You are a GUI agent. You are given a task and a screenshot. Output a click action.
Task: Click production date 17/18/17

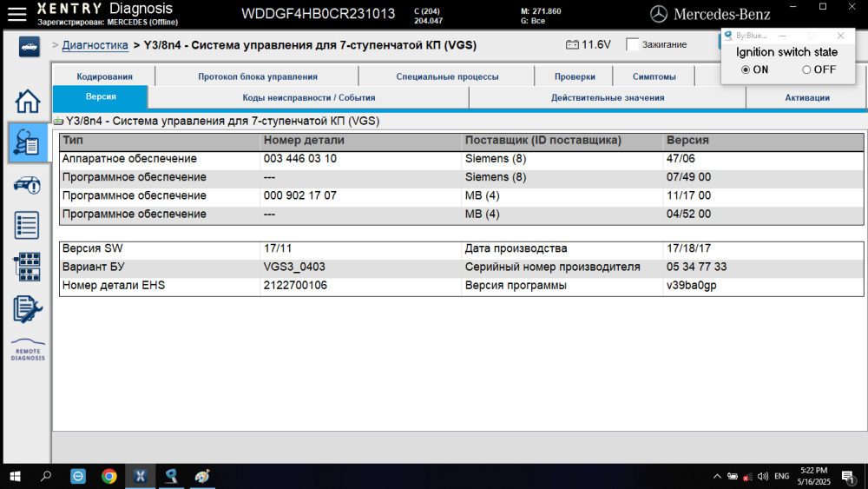point(688,248)
